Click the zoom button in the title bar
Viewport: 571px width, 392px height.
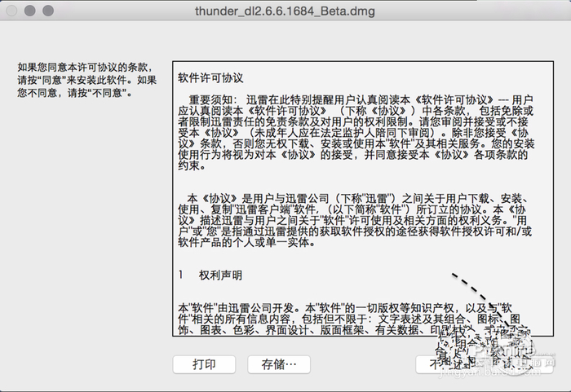click(x=48, y=11)
